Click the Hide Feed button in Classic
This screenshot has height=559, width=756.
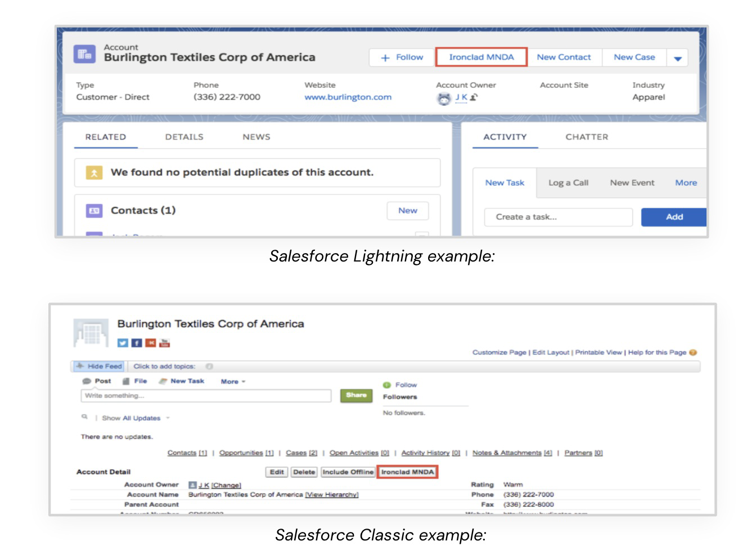tap(99, 366)
